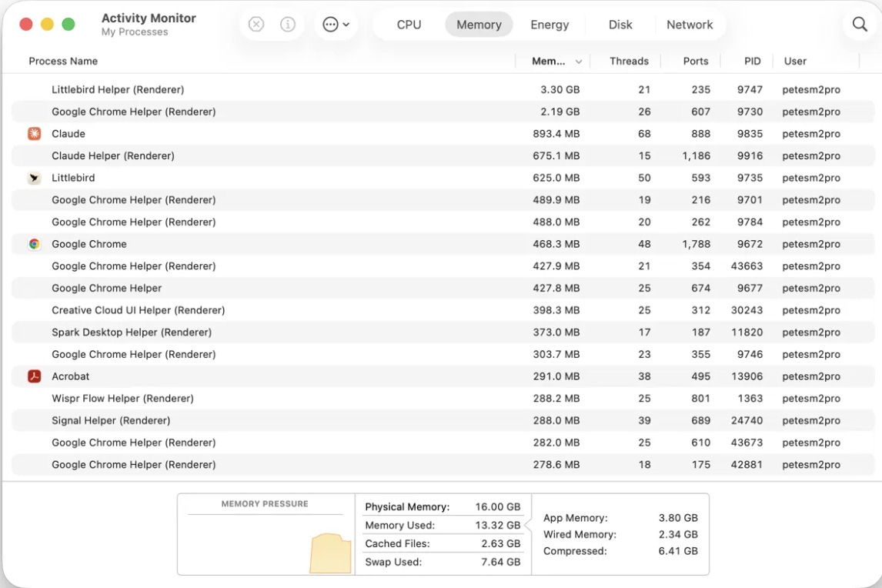Select the Acrobat app icon
The height and width of the screenshot is (588, 882).
pyautogui.click(x=35, y=376)
